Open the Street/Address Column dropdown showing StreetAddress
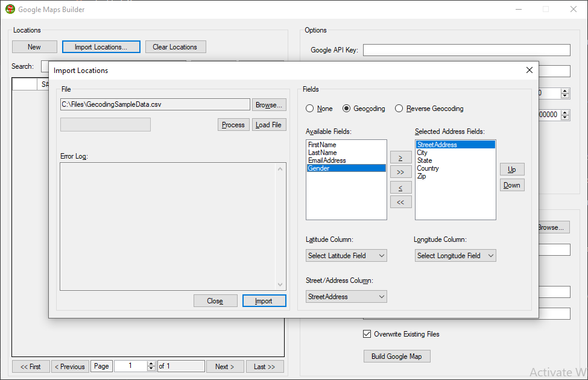 [x=346, y=296]
